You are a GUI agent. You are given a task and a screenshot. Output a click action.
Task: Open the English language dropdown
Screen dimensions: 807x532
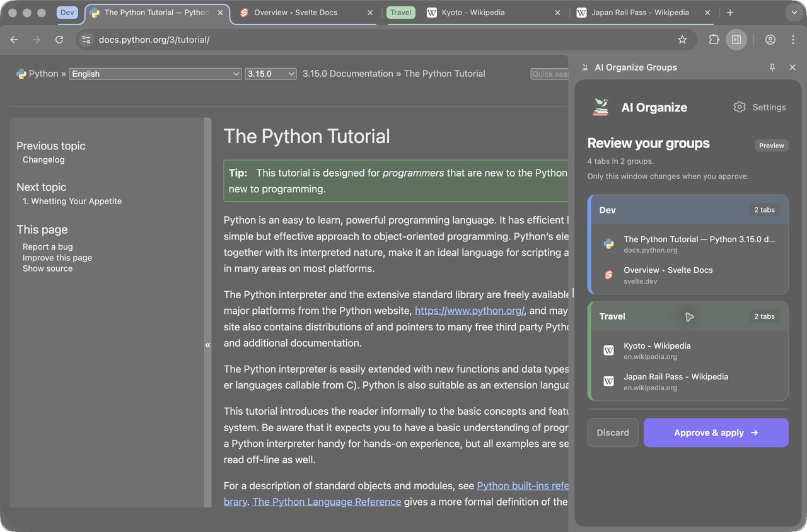(x=155, y=74)
